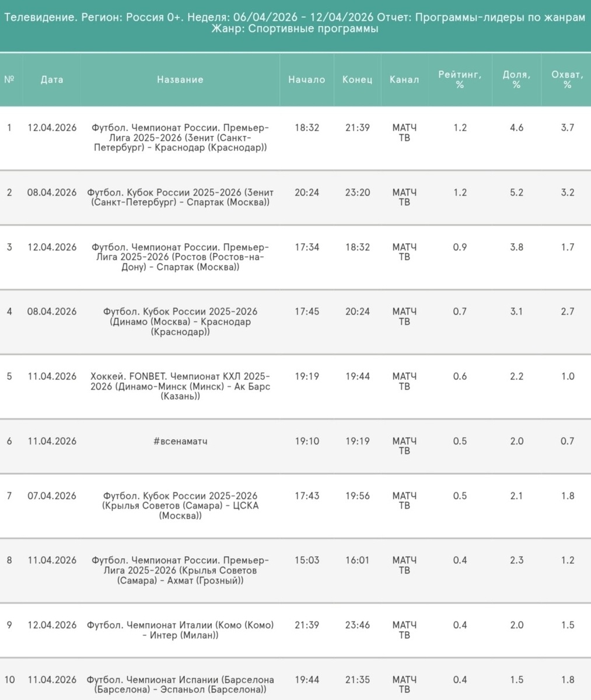Select the "Охват, %" column header

click(567, 80)
